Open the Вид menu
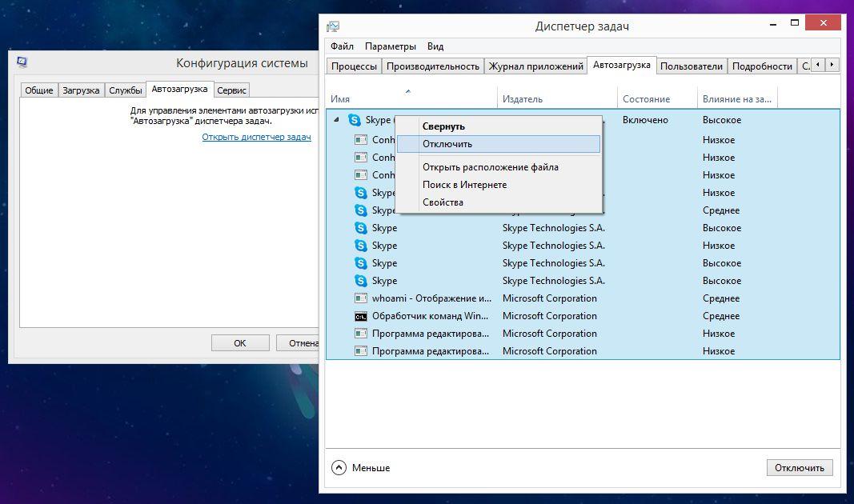 [435, 46]
